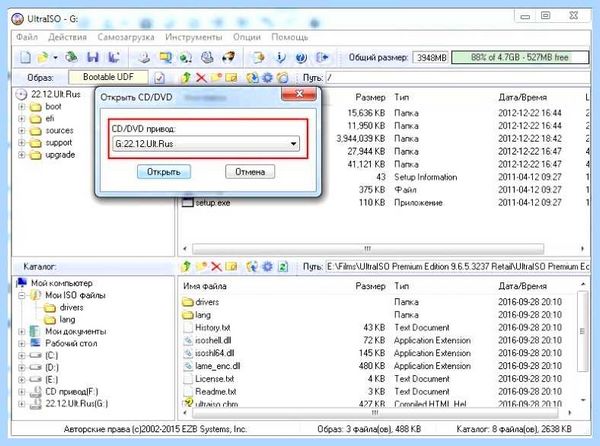The height and width of the screenshot is (446, 600).
Task: Open the Действия menu
Action: click(x=67, y=37)
